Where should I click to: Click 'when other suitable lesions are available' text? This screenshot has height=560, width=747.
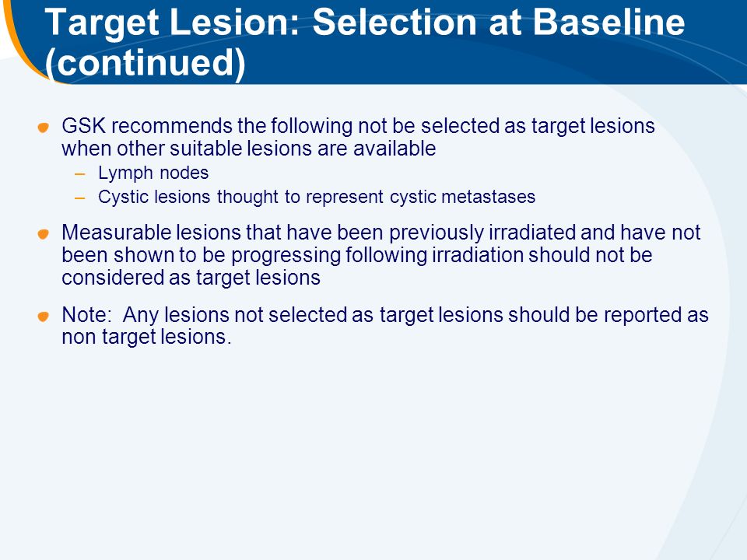point(249,149)
